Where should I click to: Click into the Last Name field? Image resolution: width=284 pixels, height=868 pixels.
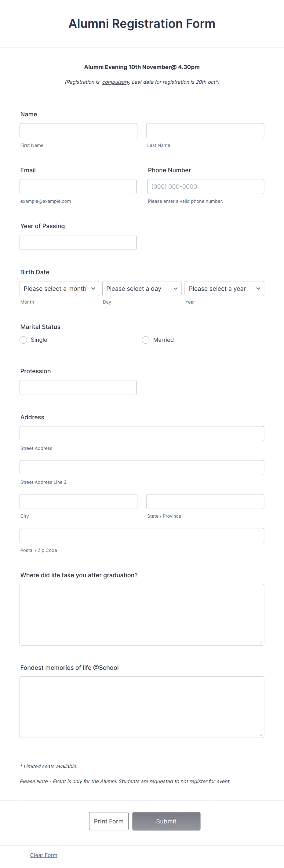click(x=205, y=130)
